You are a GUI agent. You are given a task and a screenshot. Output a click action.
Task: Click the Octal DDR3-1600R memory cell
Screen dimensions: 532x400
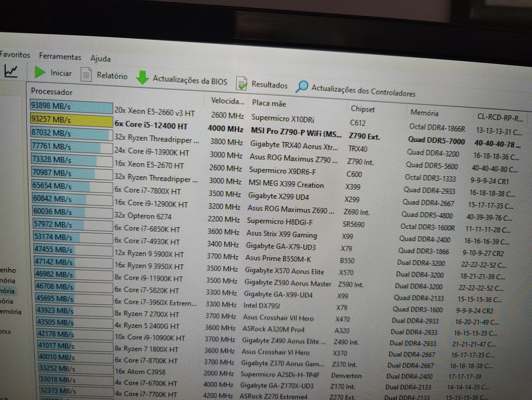click(428, 227)
